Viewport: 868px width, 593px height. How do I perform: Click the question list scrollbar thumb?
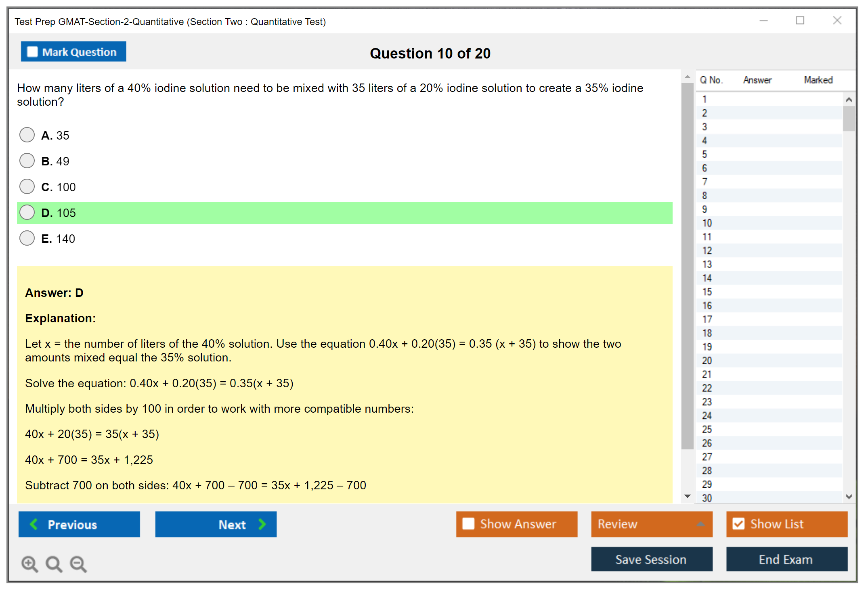(849, 119)
